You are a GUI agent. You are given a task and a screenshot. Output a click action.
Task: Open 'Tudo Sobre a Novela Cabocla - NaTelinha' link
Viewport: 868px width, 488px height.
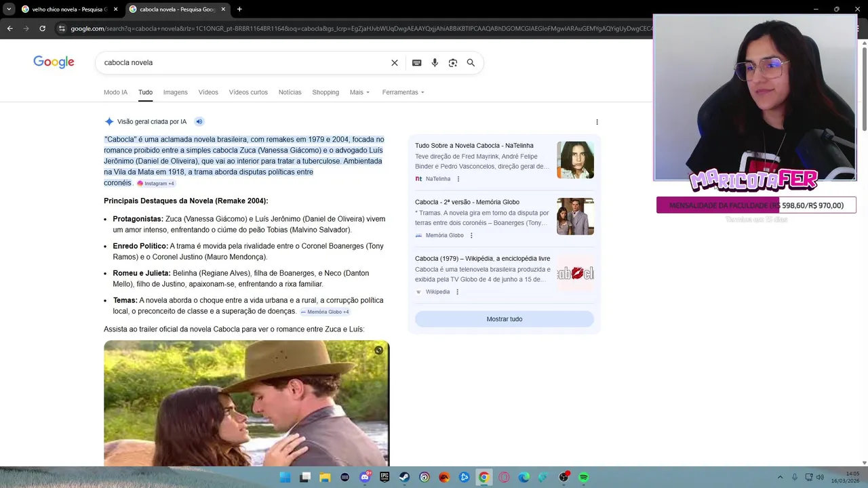tap(474, 146)
